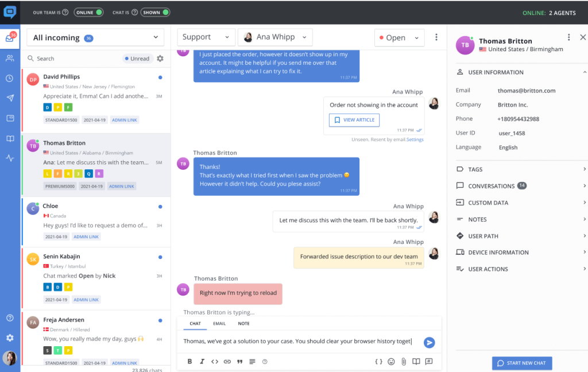Open chat list settings gear next to Unread

[x=160, y=59]
